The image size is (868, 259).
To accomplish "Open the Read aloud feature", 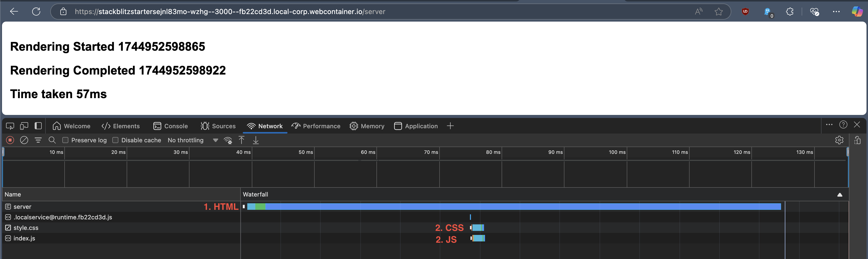I will (699, 12).
